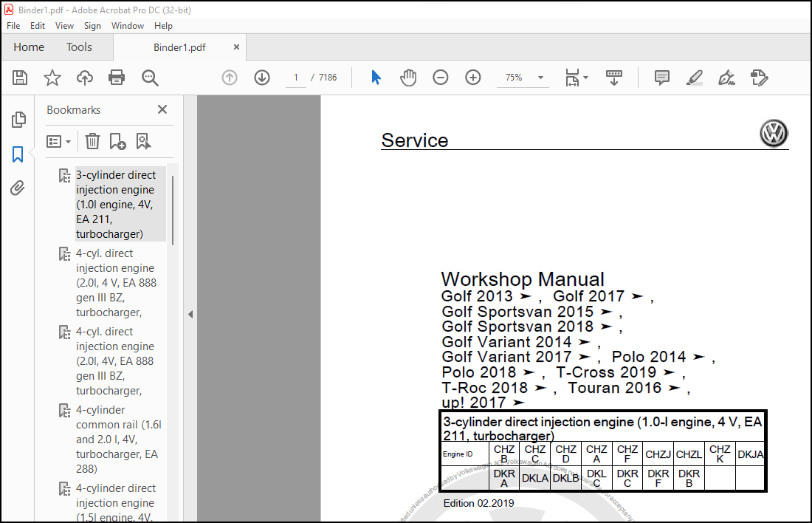Switch to the Tools tab
This screenshot has width=812, height=523.
point(79,47)
